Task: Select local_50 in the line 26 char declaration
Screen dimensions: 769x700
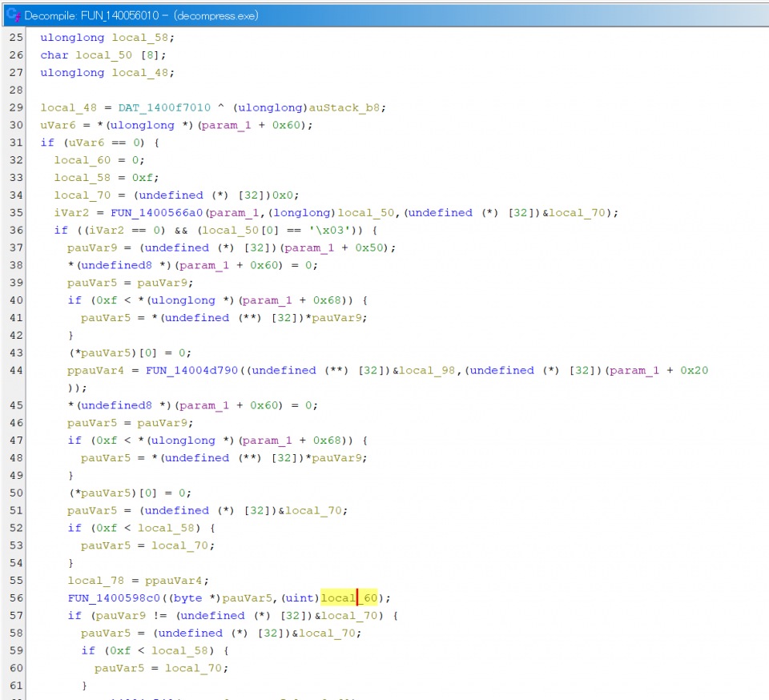Action: click(x=103, y=55)
